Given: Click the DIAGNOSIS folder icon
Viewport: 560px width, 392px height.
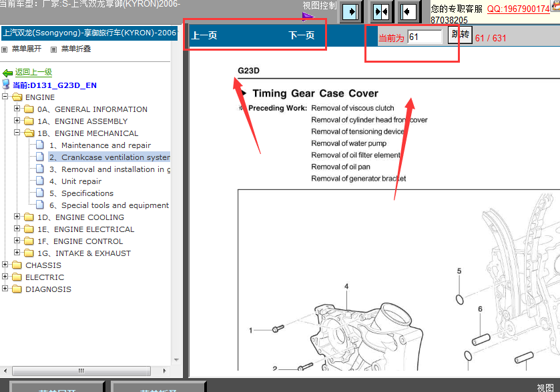Looking at the screenshot, I should pos(17,289).
